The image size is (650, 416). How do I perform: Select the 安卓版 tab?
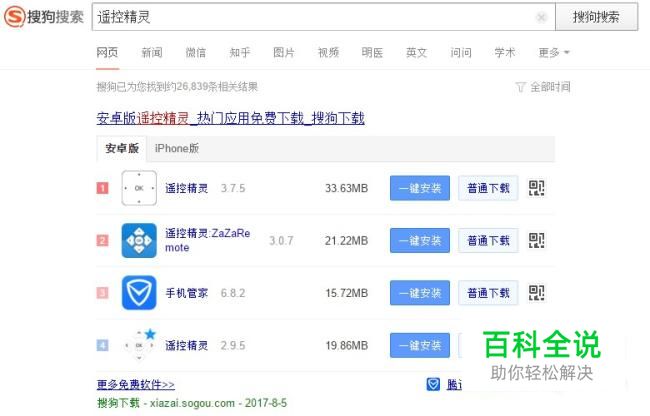click(x=121, y=148)
